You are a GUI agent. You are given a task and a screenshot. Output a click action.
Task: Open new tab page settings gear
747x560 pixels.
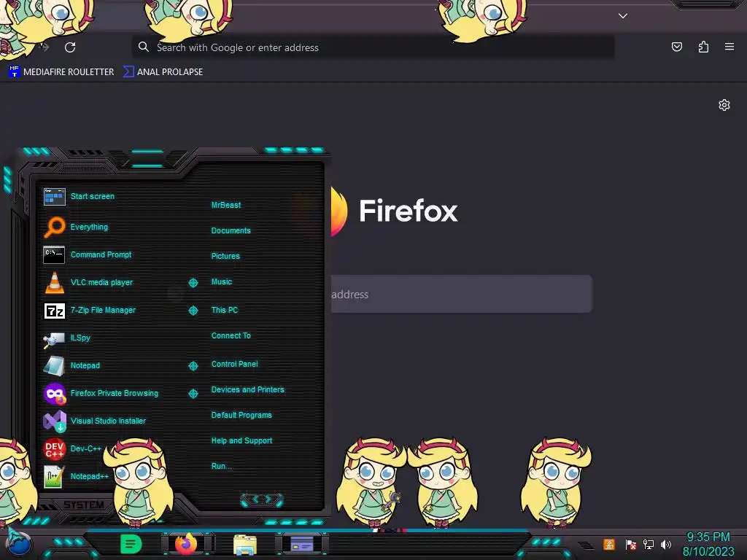click(724, 105)
